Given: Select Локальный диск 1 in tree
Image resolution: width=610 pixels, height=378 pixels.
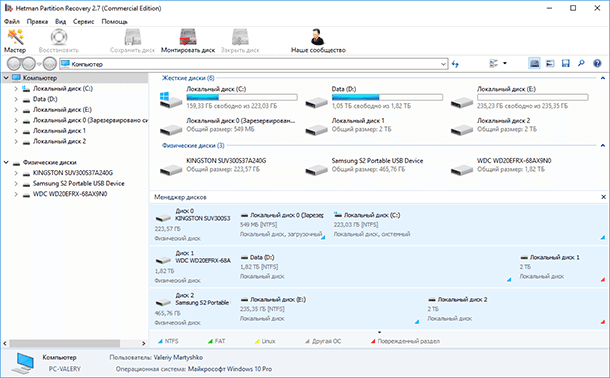Looking at the screenshot, I should pos(59,131).
